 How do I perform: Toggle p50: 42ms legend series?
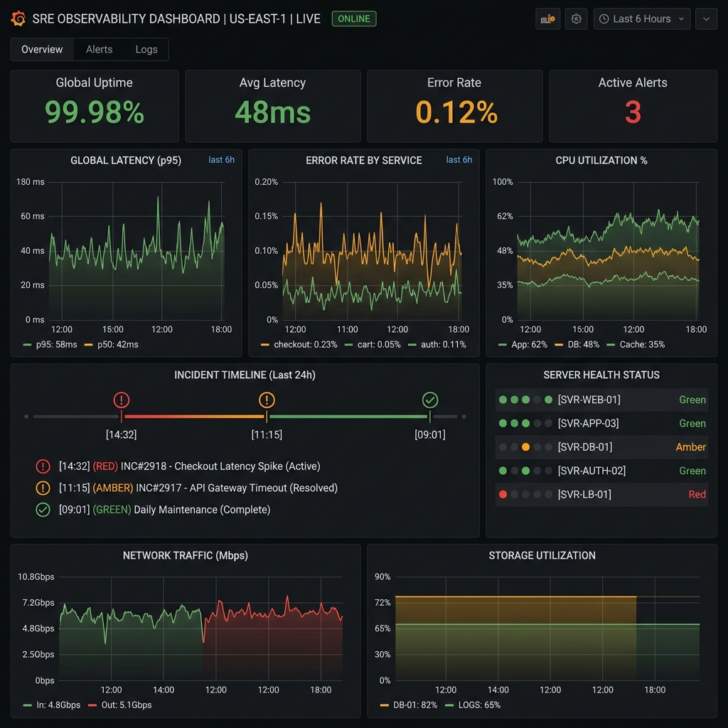coord(112,345)
